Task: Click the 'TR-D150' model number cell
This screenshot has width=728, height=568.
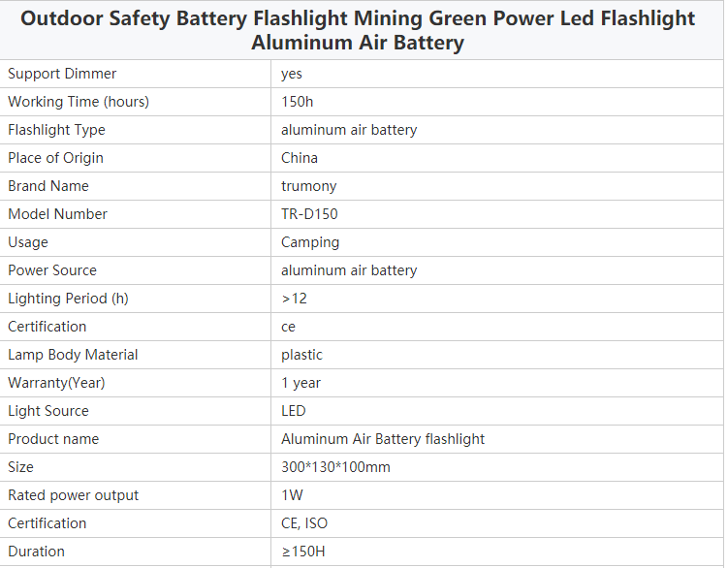Action: [x=497, y=214]
